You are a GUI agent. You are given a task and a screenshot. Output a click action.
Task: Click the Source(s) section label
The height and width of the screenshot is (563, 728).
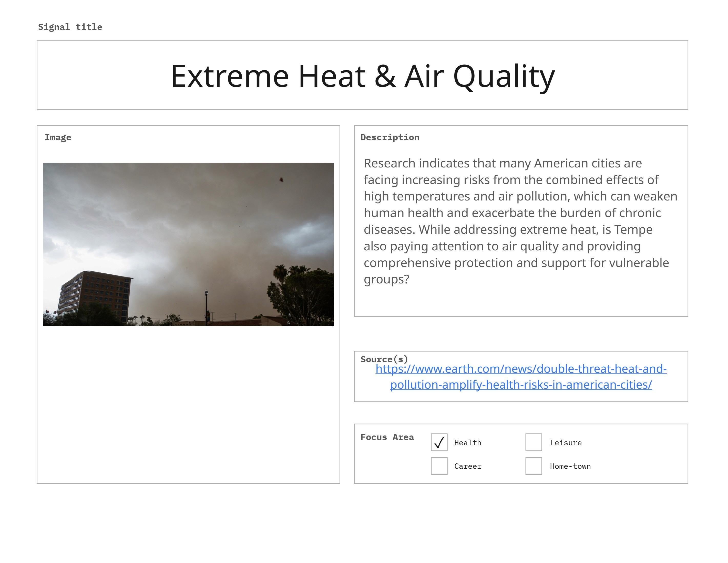tap(384, 359)
